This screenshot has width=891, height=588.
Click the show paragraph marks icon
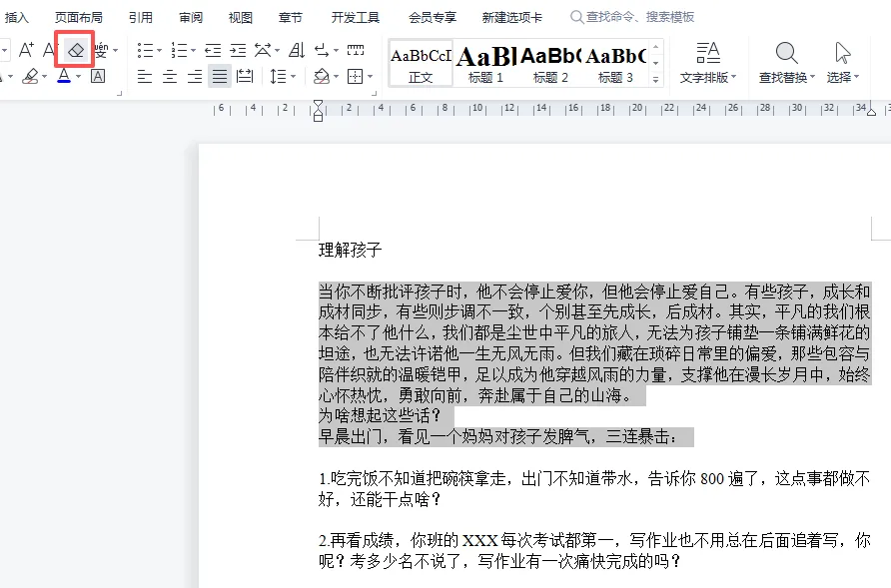click(x=322, y=51)
